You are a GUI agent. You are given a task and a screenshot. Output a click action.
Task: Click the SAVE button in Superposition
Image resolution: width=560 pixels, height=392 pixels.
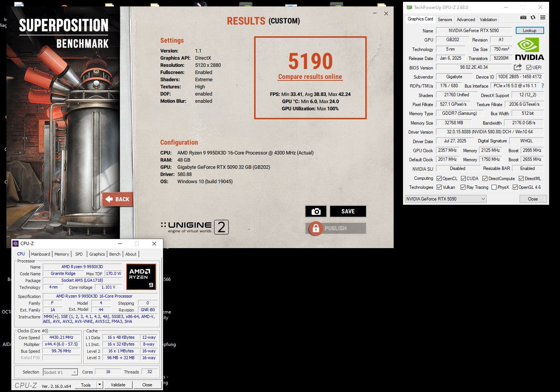[348, 211]
